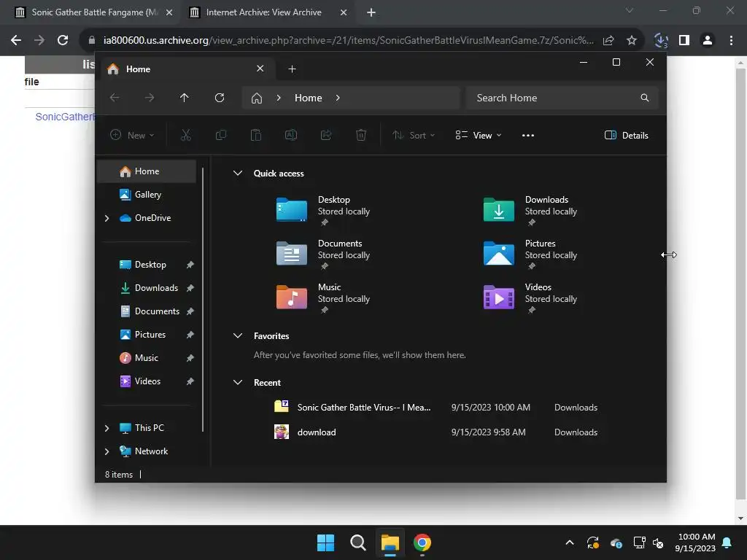Open Chrome downloads icon in toolbar
747x560 pixels.
[661, 41]
